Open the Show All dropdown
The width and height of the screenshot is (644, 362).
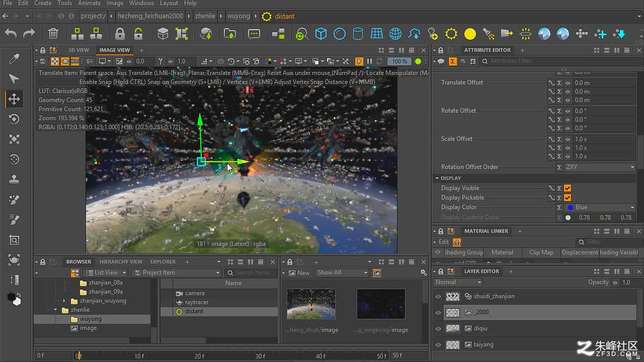pos(342,273)
